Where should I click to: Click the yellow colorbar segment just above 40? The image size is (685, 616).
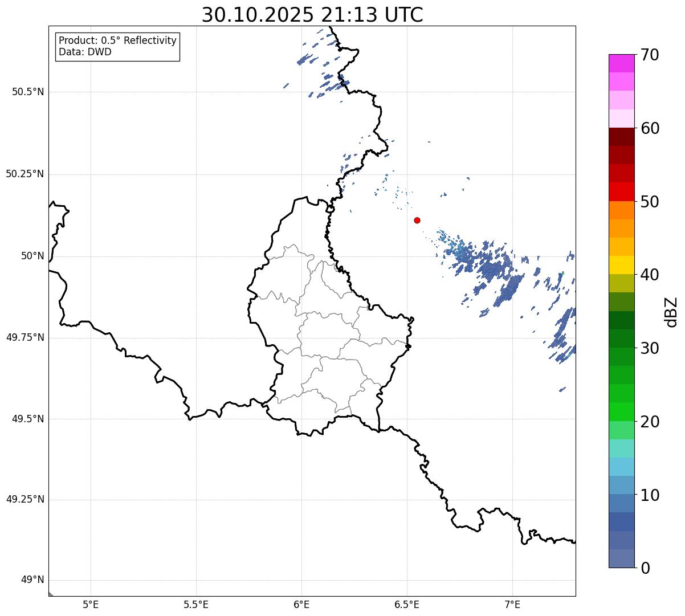pos(621,265)
